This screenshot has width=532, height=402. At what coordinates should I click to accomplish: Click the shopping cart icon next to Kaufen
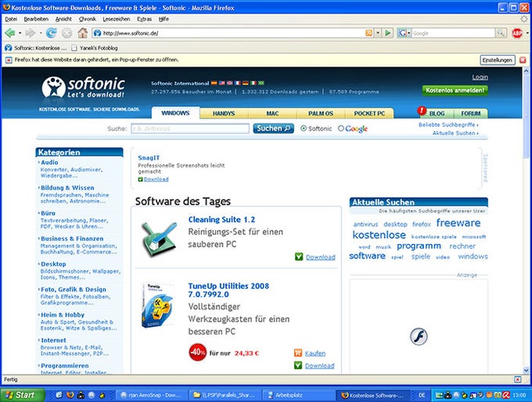(298, 353)
